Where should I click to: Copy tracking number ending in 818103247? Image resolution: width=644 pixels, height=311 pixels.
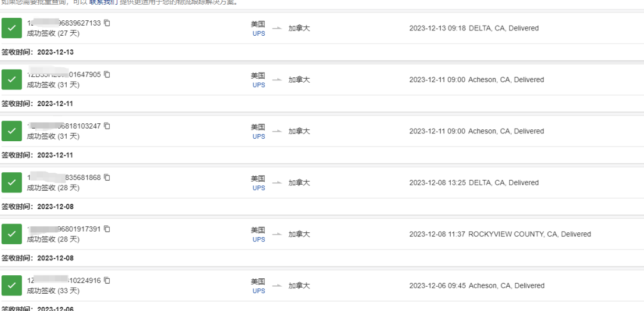pos(107,126)
